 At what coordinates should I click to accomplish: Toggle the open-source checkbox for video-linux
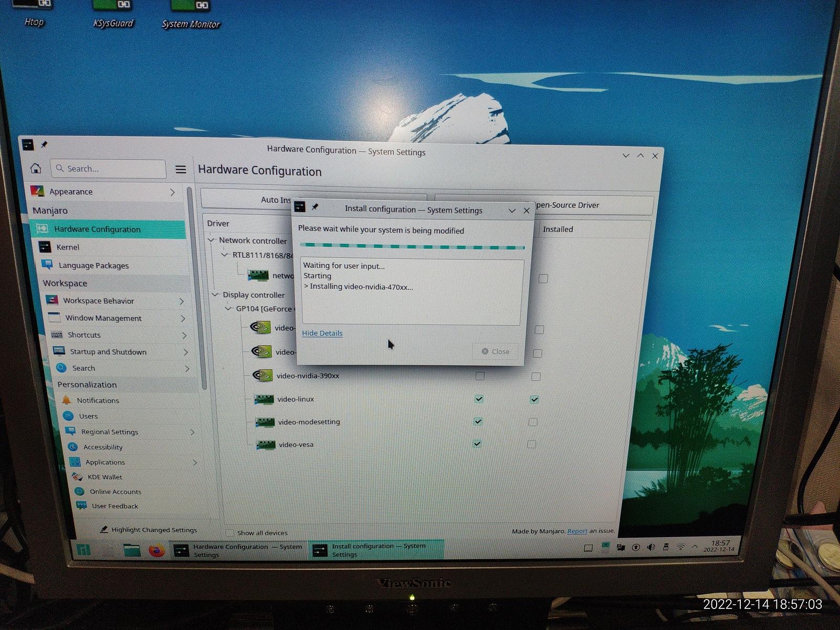[x=479, y=399]
